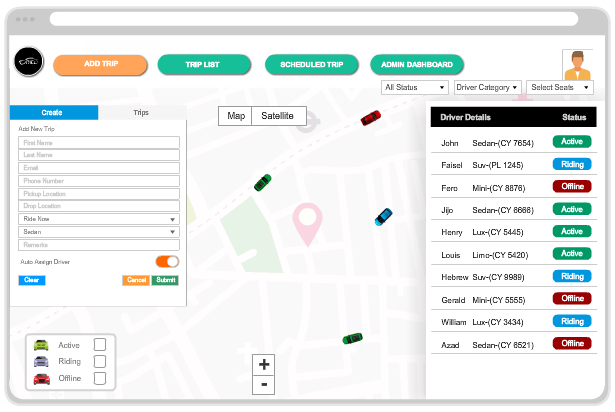Click the red Offline car legend icon
The height and width of the screenshot is (412, 615).
(x=42, y=379)
